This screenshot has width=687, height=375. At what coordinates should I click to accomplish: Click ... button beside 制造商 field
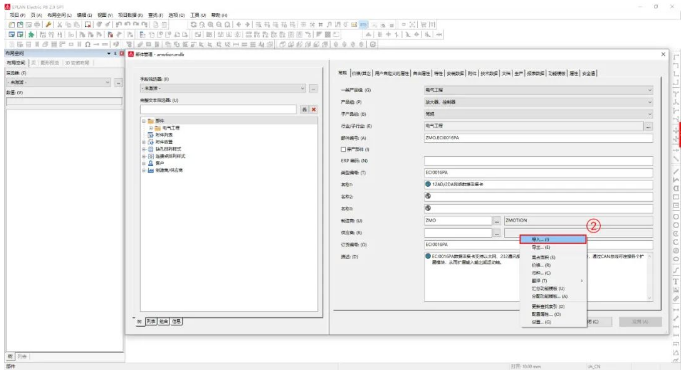coord(496,221)
